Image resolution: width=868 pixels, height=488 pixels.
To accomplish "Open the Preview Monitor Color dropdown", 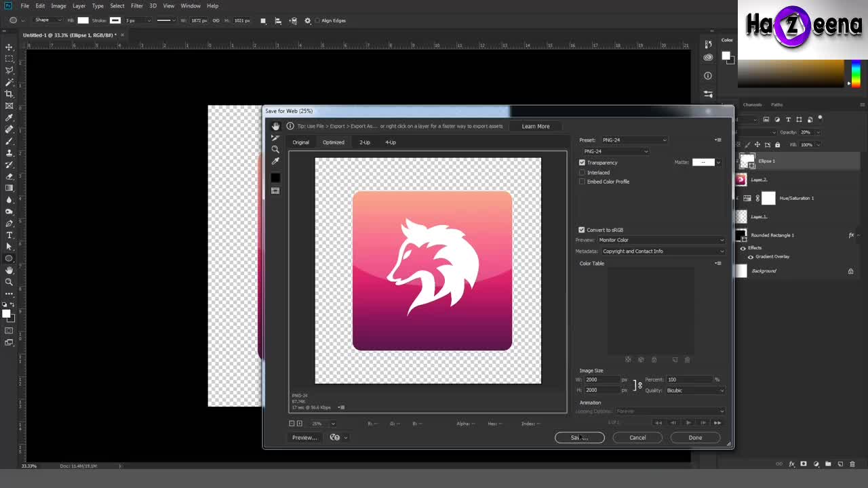I will coord(660,240).
